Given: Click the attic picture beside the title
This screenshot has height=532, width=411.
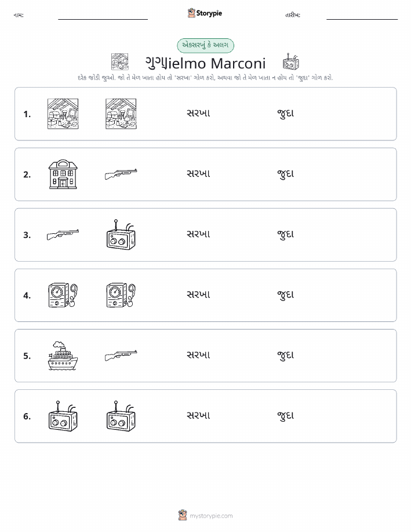Looking at the screenshot, I should pos(119,61).
